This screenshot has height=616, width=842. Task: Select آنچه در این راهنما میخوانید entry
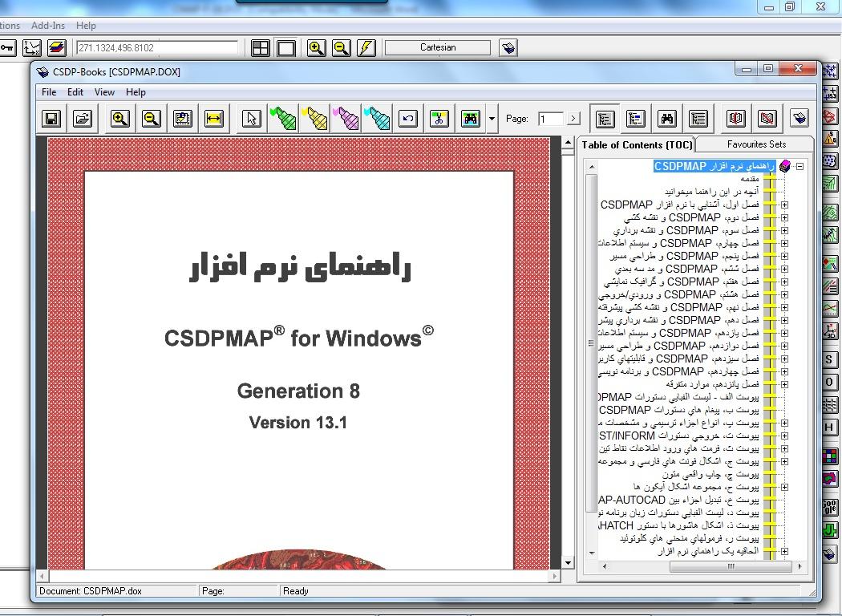tap(711, 191)
